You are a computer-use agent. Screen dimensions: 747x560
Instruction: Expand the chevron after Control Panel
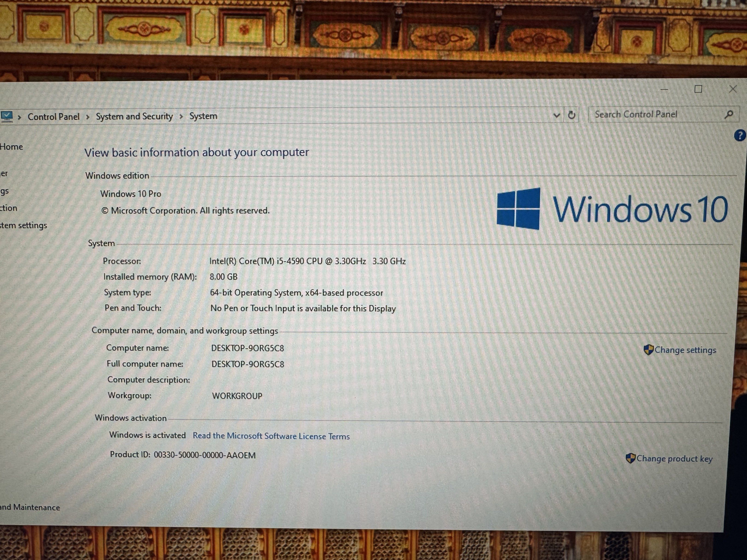coord(88,117)
